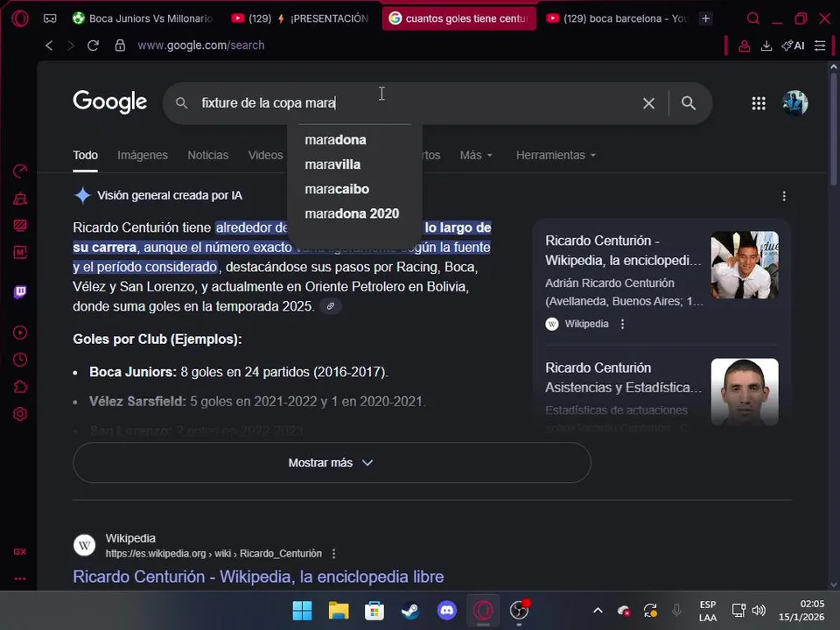This screenshot has height=630, width=840.
Task: Open the Player sidebar icon
Action: [x=20, y=332]
